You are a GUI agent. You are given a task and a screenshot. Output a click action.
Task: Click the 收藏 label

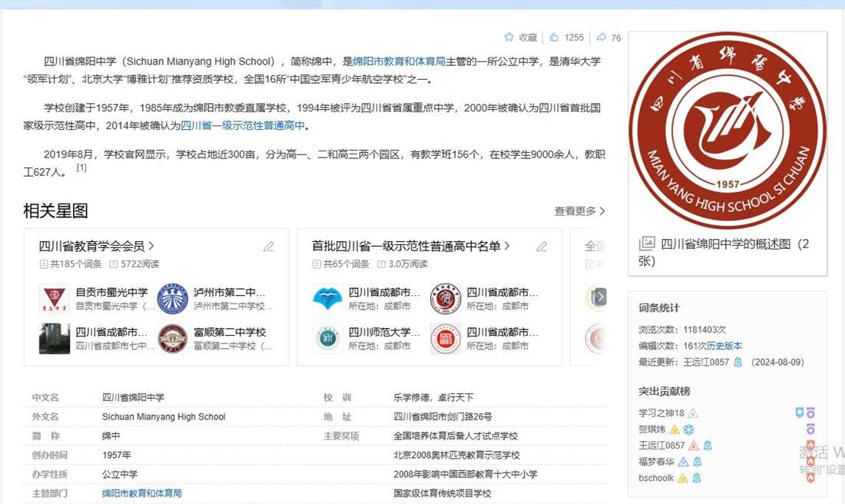click(528, 37)
